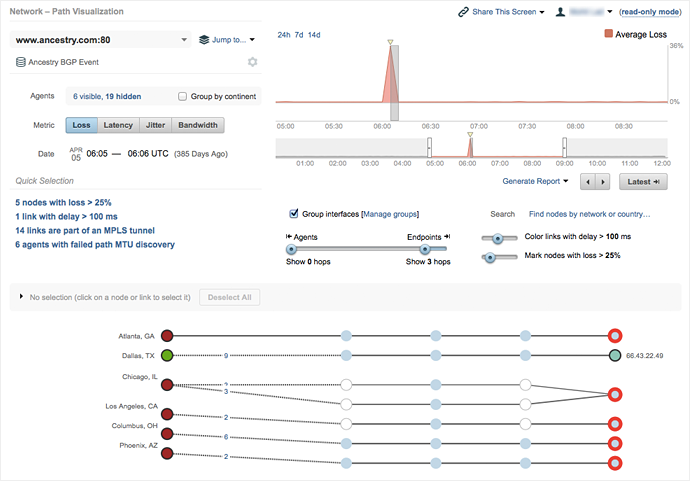690x481 pixels.
Task: Click the settings gear icon beside Ancestry BGP Event
Action: 253,62
